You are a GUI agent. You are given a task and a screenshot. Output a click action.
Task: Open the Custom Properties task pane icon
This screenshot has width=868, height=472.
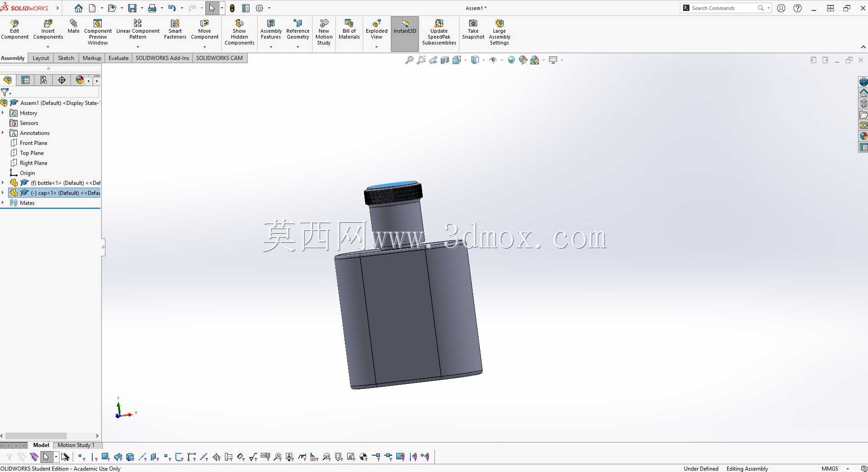pos(863,147)
